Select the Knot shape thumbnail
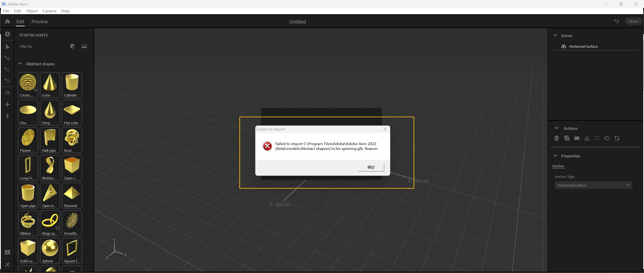644x273 pixels. coord(72,140)
